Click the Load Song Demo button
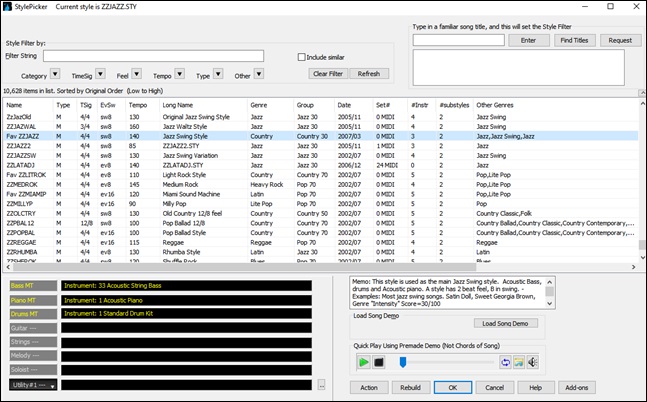 pyautogui.click(x=505, y=324)
